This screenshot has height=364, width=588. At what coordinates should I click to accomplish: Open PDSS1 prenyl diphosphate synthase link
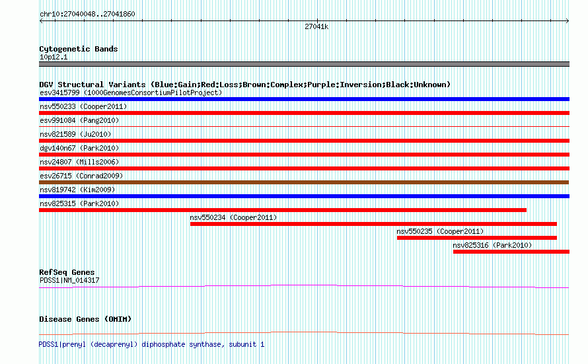(151, 344)
